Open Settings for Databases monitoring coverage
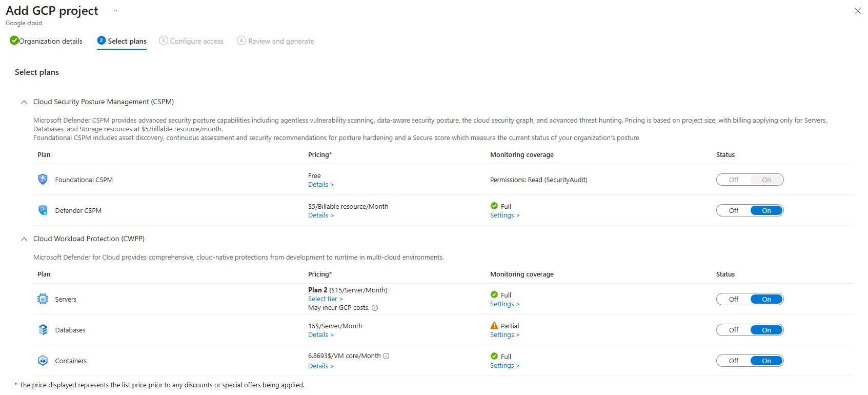 (x=505, y=335)
